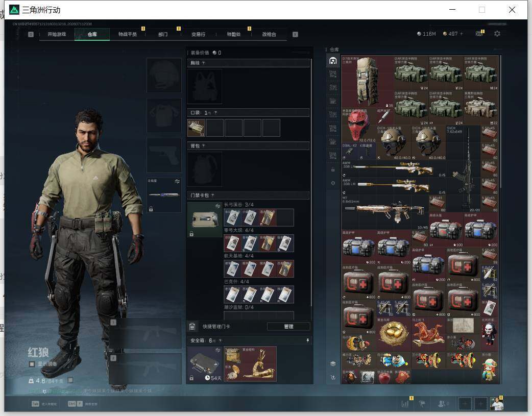The height and width of the screenshot is (416, 532).
Task: Click the right arrow after 改枪台 tab
Action: (x=295, y=34)
